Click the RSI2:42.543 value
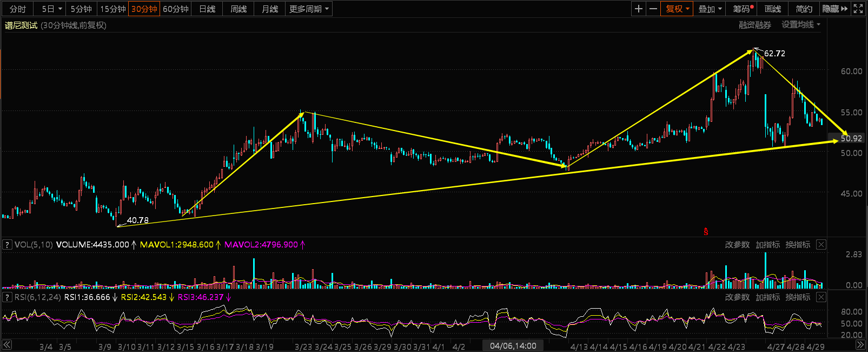The width and height of the screenshot is (868, 352). pyautogui.click(x=143, y=297)
